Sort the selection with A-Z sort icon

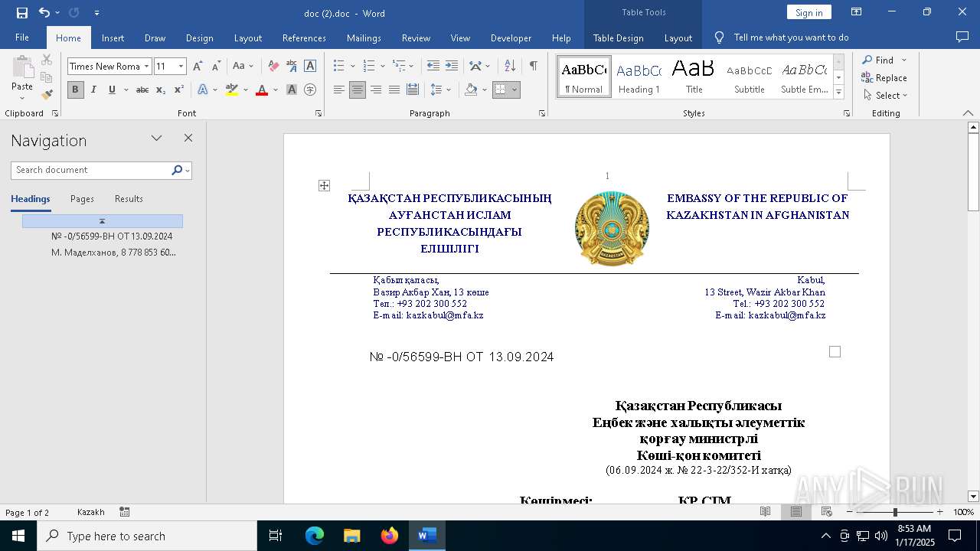coord(511,67)
